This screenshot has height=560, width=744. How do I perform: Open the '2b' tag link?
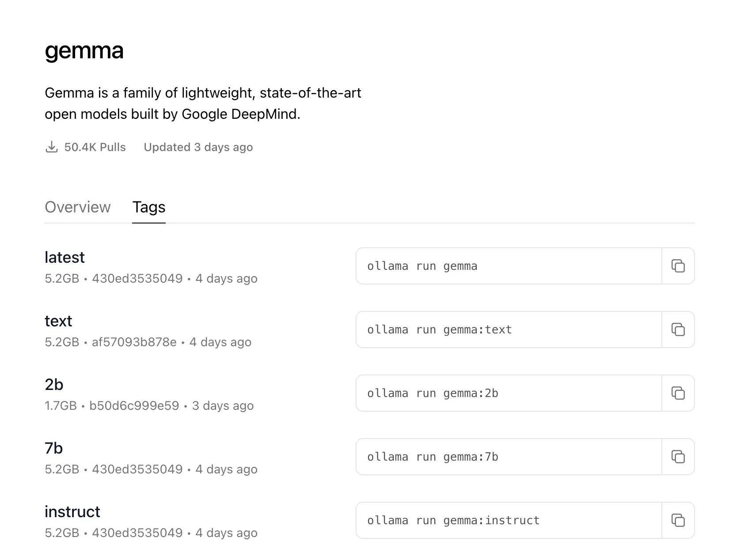[x=54, y=385]
